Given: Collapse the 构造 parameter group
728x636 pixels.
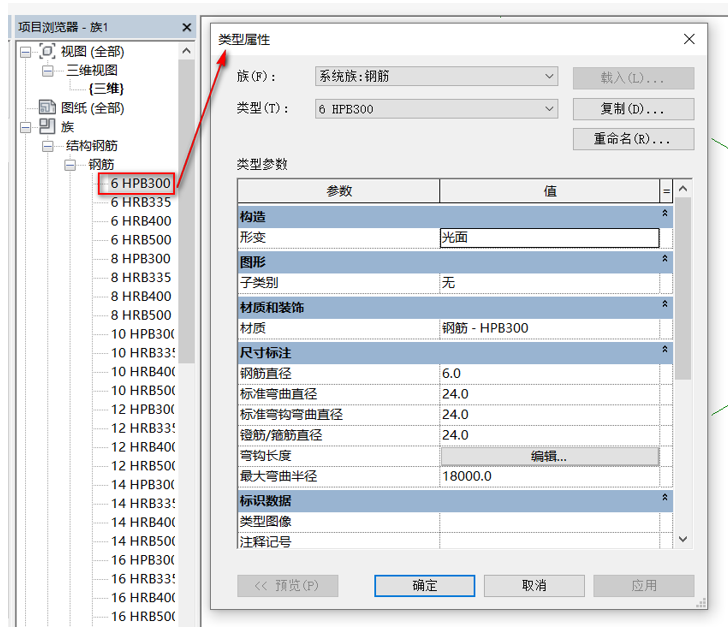Looking at the screenshot, I should [x=665, y=216].
